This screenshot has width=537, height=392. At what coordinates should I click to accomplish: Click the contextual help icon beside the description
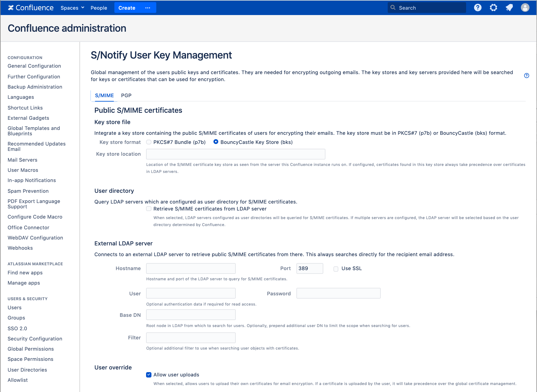(x=526, y=76)
